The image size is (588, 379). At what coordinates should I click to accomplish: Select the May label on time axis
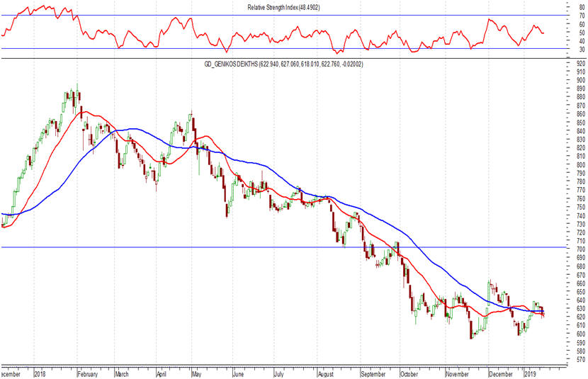coord(196,374)
